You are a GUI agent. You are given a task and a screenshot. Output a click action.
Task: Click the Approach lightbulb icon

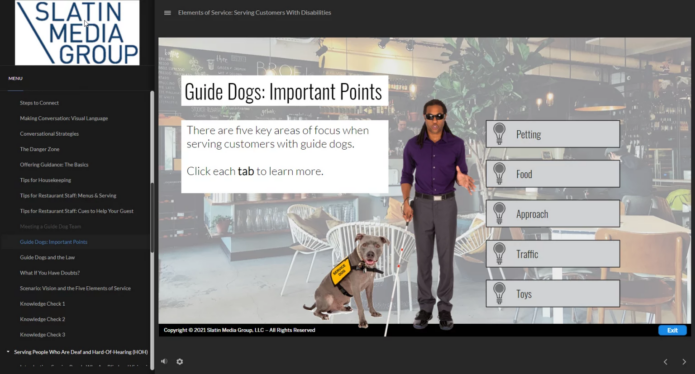(x=500, y=214)
